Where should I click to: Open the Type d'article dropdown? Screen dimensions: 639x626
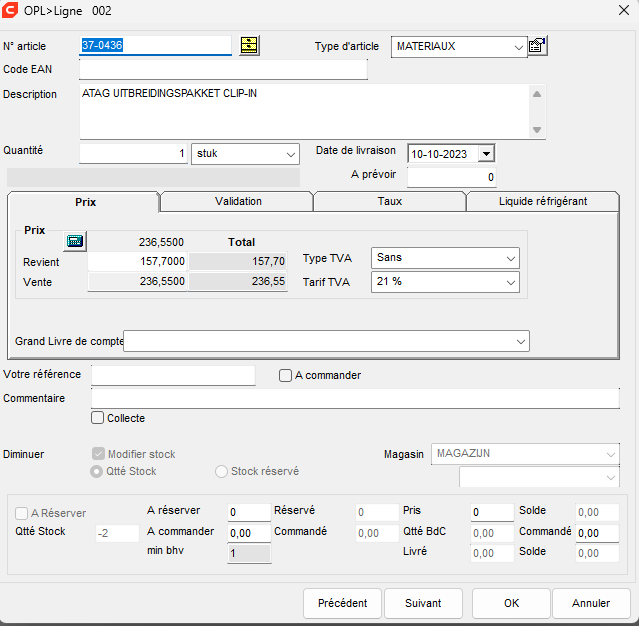(x=518, y=47)
